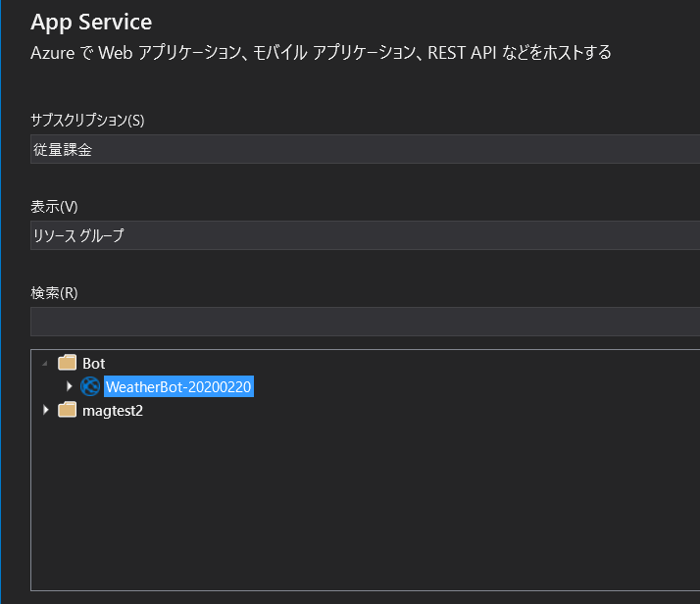Focus the 検索 search input field

[x=365, y=322]
